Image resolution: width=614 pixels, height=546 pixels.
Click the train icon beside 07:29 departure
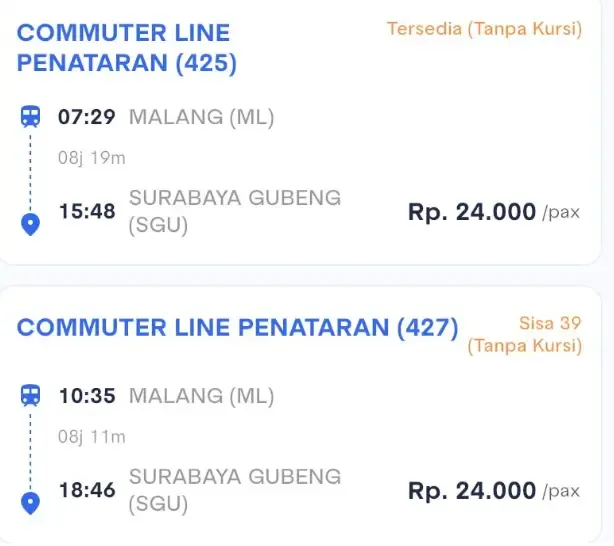pyautogui.click(x=30, y=116)
